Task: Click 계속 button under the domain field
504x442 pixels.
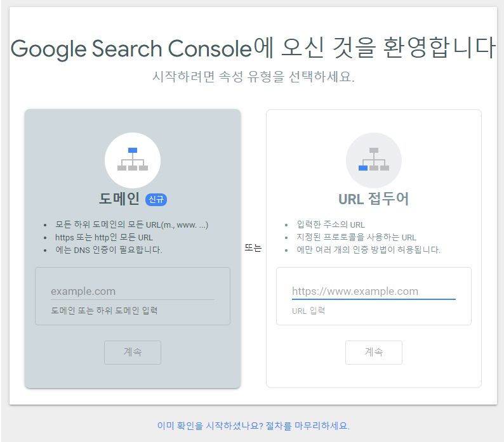Action: click(x=133, y=352)
